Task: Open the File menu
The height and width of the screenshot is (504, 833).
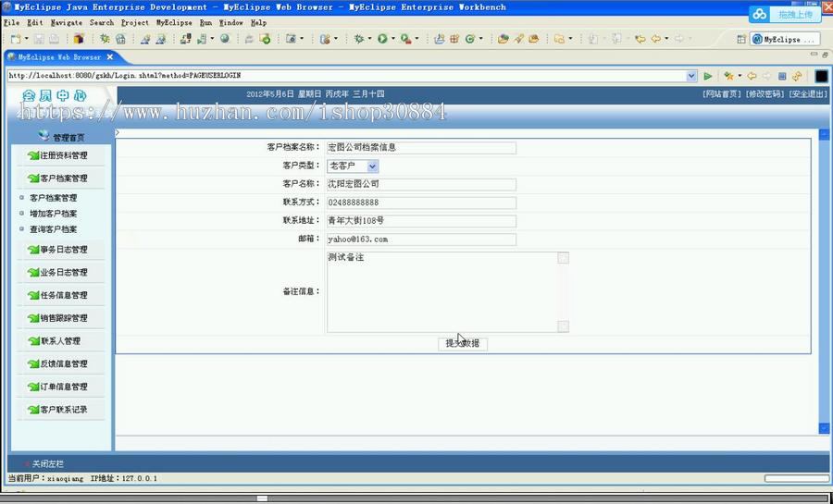Action: click(x=11, y=23)
